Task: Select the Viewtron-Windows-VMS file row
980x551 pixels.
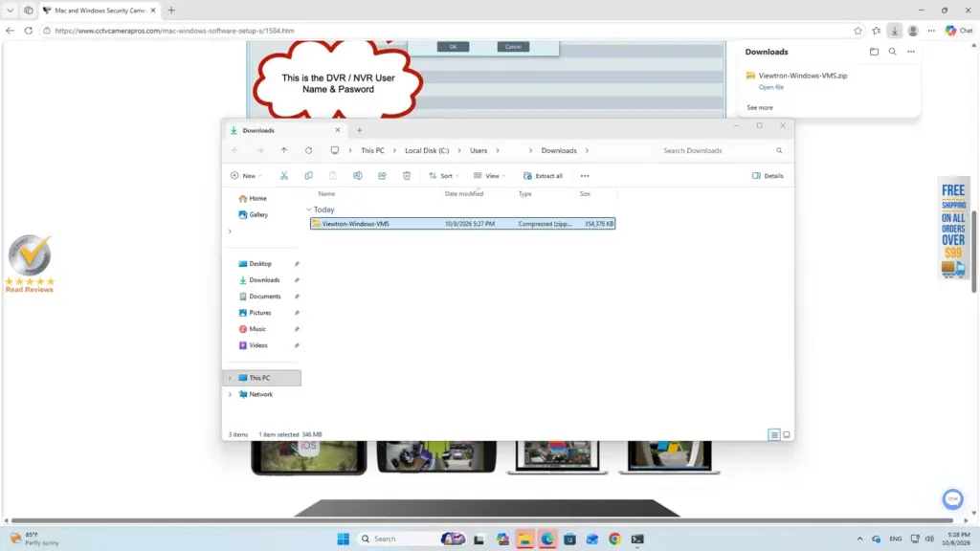Action: 462,224
